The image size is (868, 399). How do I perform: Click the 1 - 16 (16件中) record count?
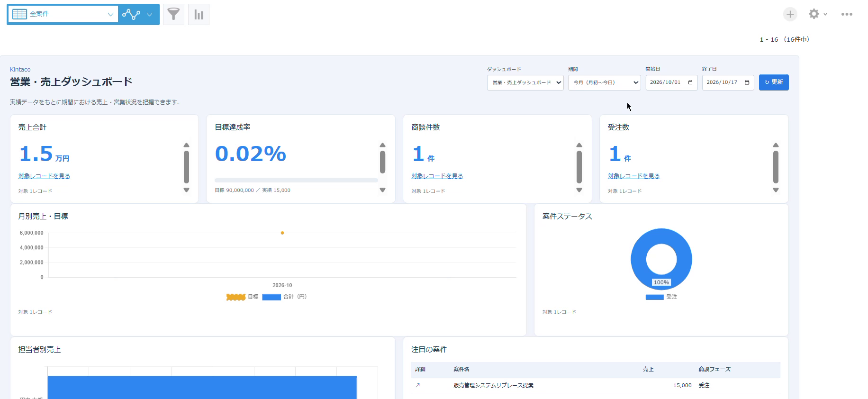(x=785, y=40)
